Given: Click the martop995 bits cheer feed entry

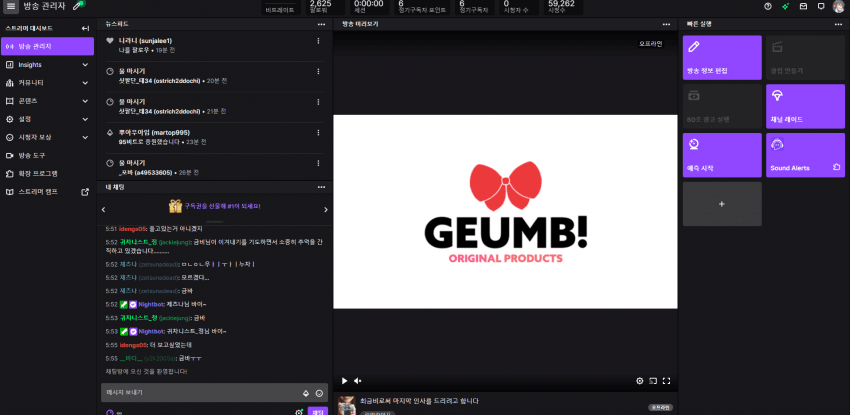Looking at the screenshot, I should 214,137.
